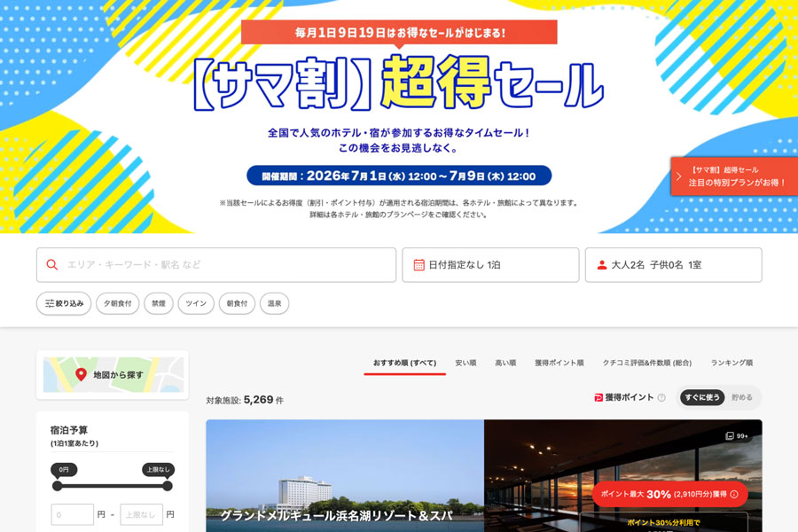Click the ポイント最大 30% 獲得 badge
Screen dimensions: 798x532
tap(669, 494)
